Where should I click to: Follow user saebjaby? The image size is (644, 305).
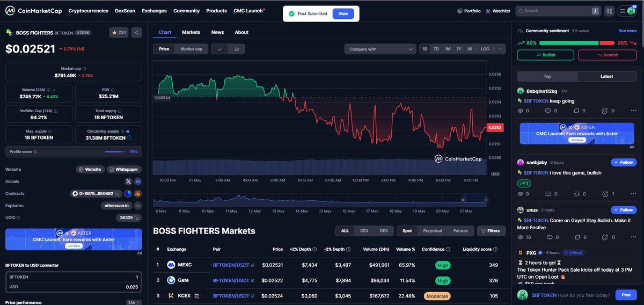[623, 162]
